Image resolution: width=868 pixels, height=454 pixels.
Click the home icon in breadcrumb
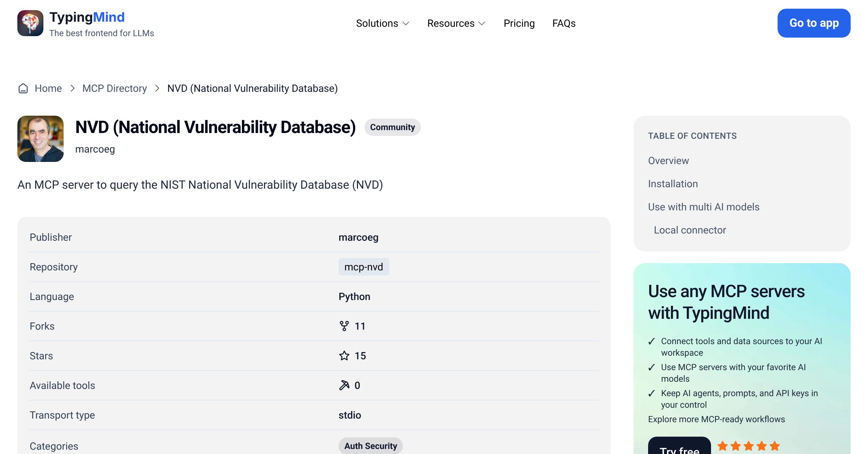click(x=23, y=88)
